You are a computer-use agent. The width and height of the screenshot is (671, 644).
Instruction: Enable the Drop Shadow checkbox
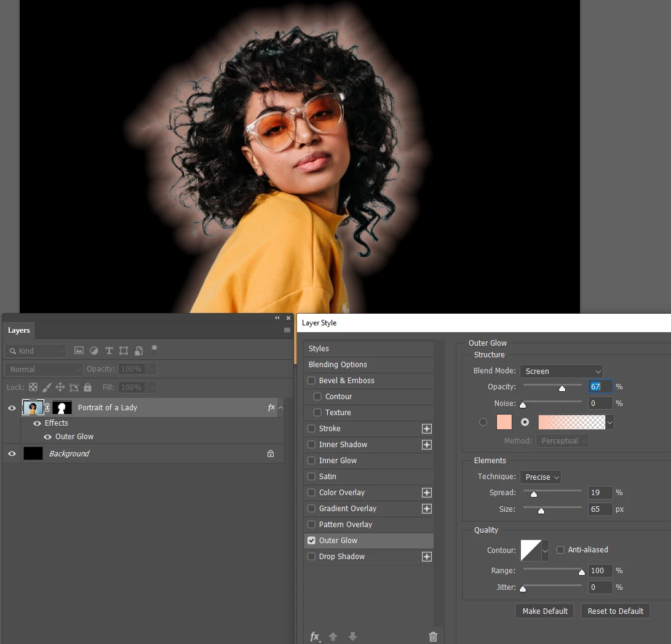click(312, 556)
